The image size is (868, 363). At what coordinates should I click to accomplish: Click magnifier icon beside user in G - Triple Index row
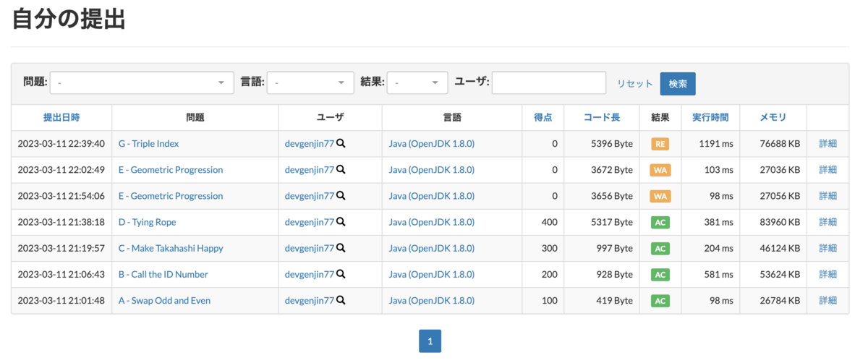click(341, 144)
